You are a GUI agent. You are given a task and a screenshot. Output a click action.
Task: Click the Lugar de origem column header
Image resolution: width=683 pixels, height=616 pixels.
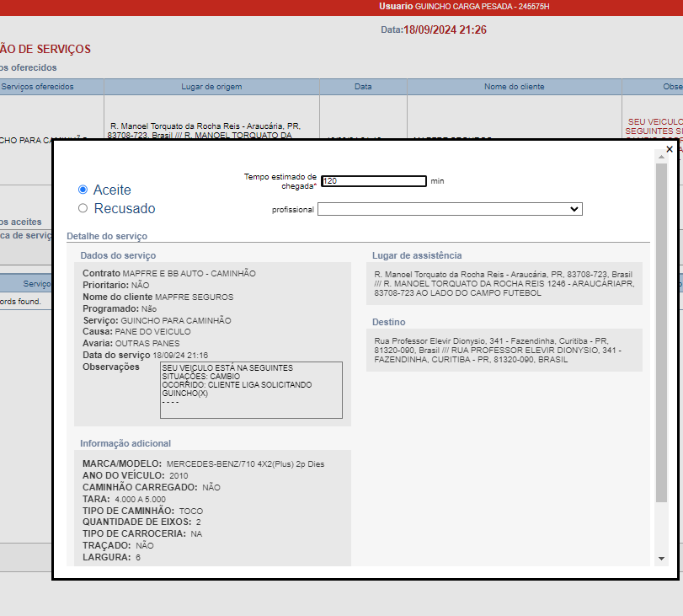tap(211, 87)
